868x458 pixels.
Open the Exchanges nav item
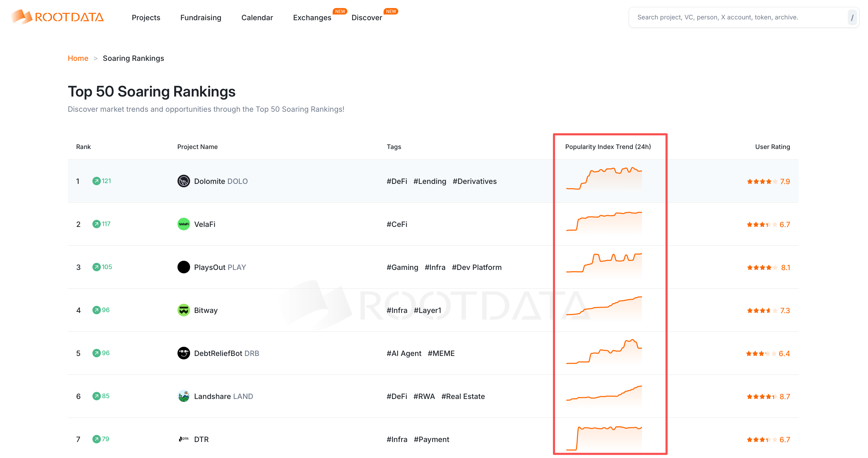[x=312, y=18]
